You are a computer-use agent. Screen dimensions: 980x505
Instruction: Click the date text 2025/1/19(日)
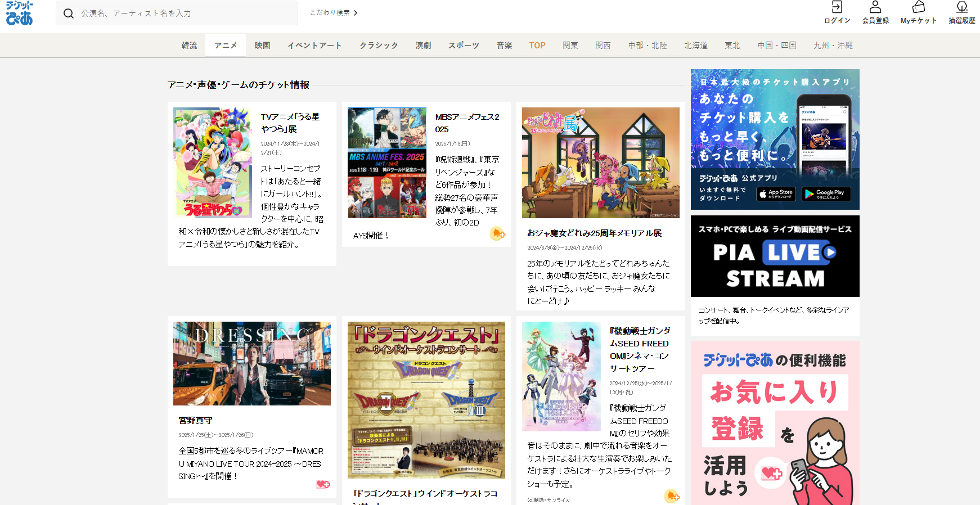[452, 144]
